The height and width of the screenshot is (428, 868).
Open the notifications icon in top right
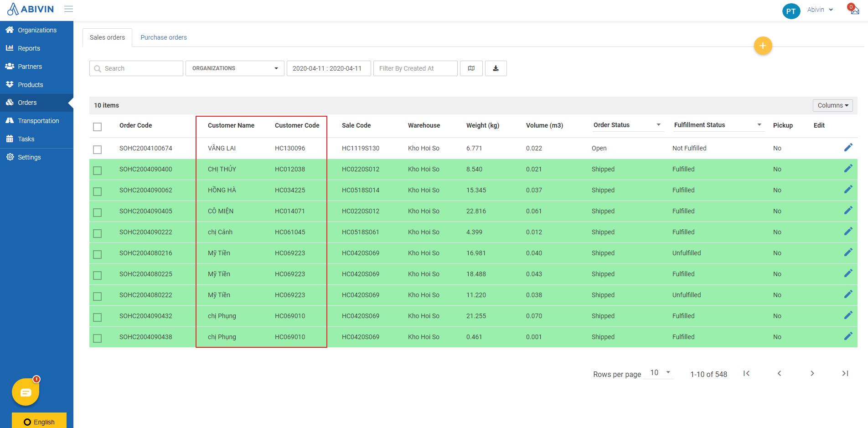(853, 9)
